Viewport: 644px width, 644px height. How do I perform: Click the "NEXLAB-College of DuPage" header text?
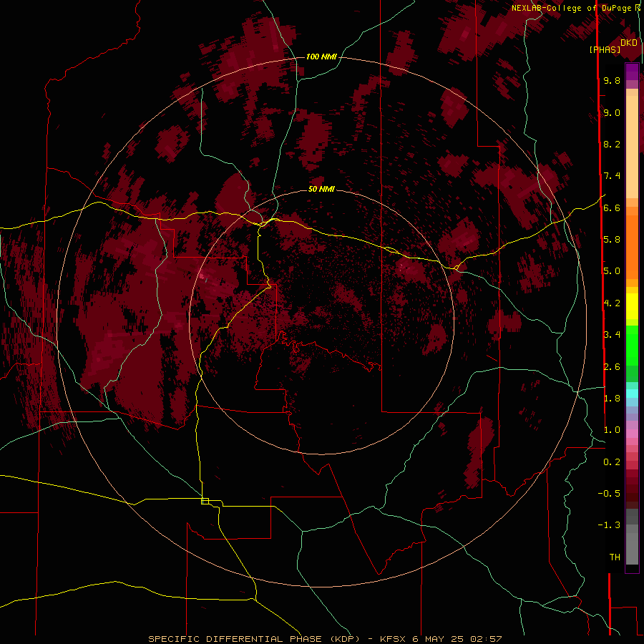pyautogui.click(x=571, y=8)
